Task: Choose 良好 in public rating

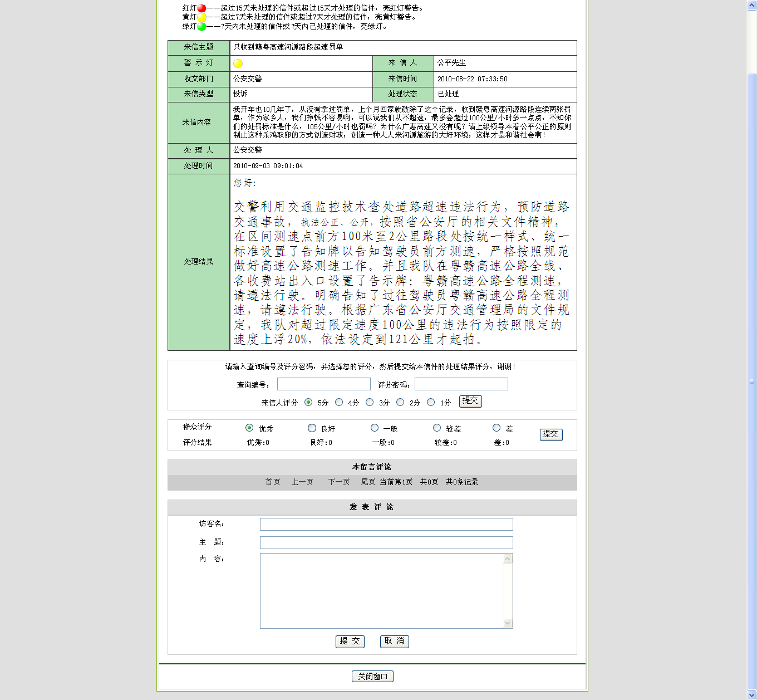Action: 312,428
